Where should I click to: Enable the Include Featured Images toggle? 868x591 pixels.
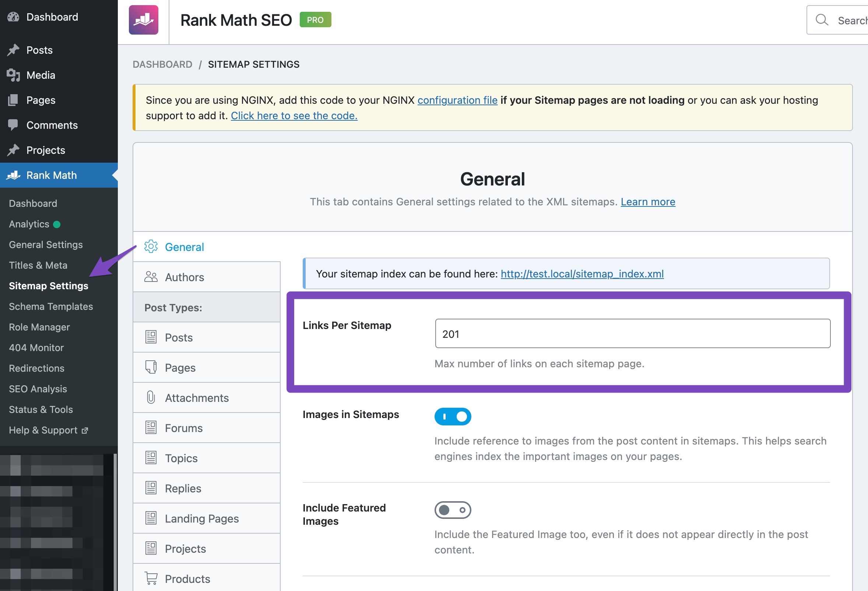(x=453, y=510)
